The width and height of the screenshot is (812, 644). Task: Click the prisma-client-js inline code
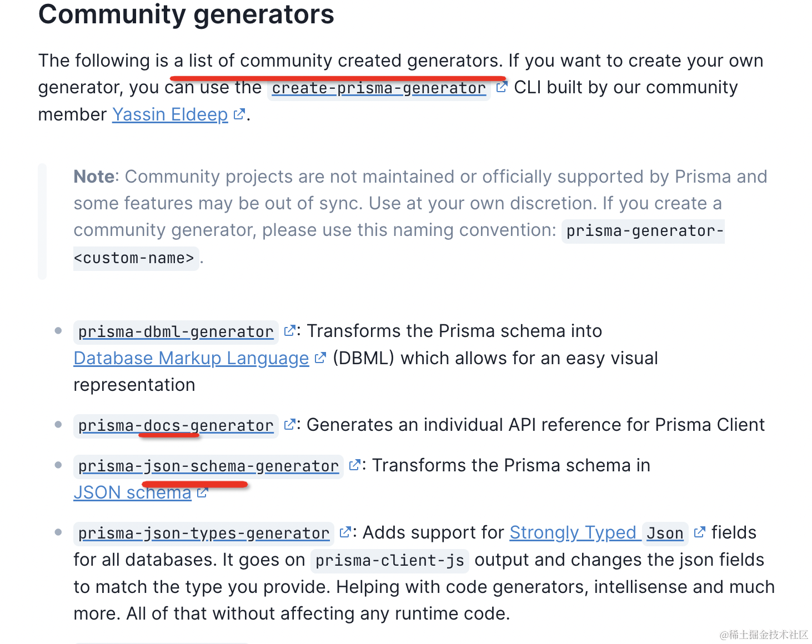tap(389, 560)
